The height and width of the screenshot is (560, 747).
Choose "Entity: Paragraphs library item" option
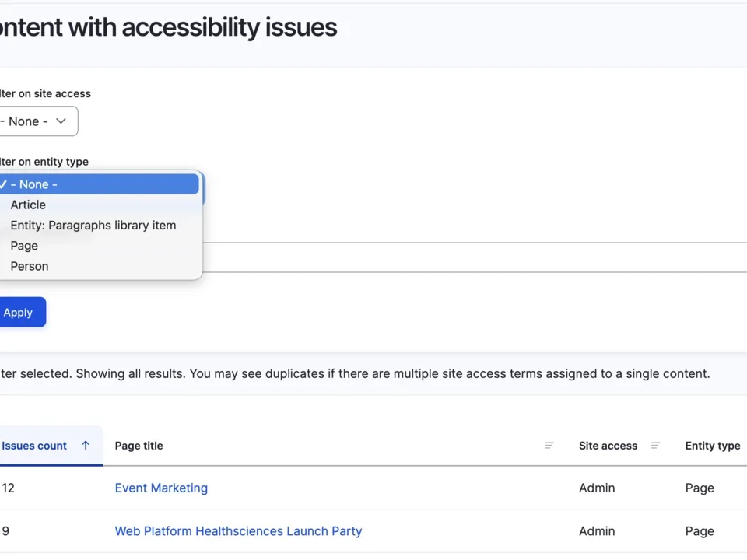click(x=93, y=225)
